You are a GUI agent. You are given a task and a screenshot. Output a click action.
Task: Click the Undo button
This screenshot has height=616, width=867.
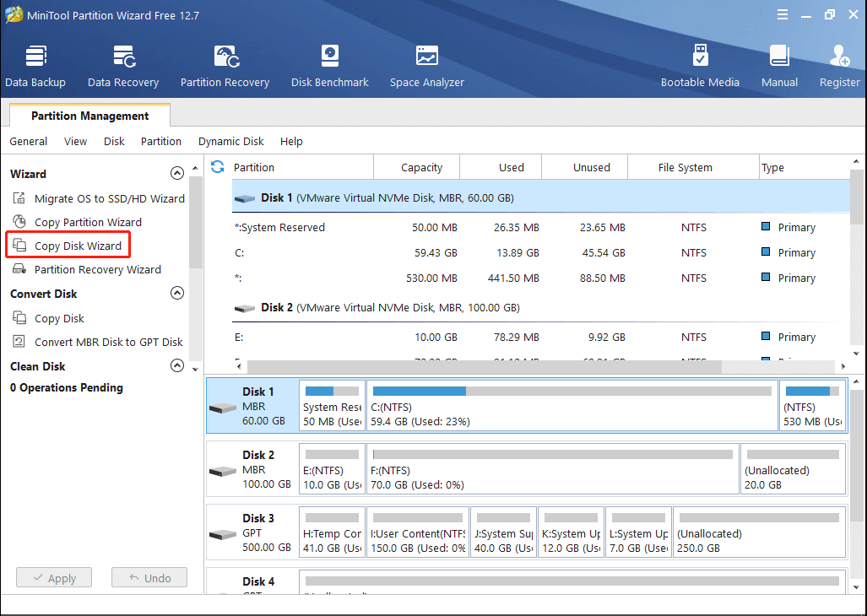(x=149, y=578)
